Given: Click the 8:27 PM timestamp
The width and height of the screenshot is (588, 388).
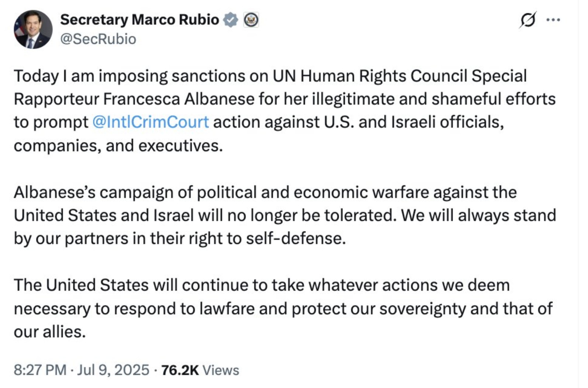Looking at the screenshot, I should (40, 370).
